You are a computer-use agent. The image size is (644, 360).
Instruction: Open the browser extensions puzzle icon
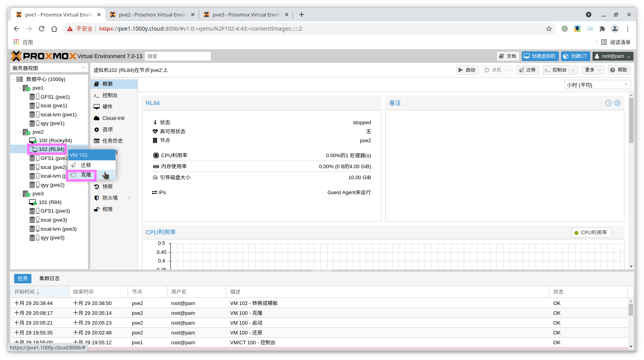[602, 29]
